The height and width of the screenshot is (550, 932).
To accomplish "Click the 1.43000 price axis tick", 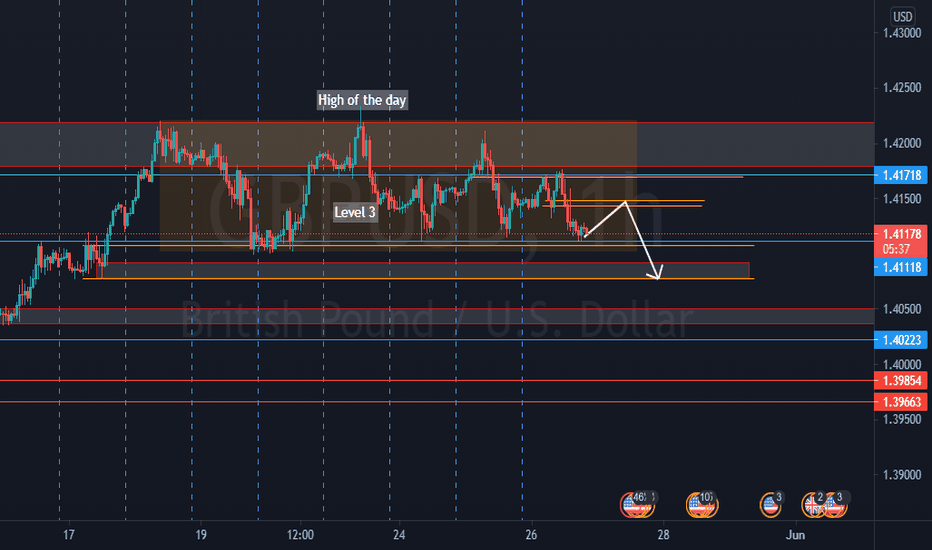I will tap(902, 33).
